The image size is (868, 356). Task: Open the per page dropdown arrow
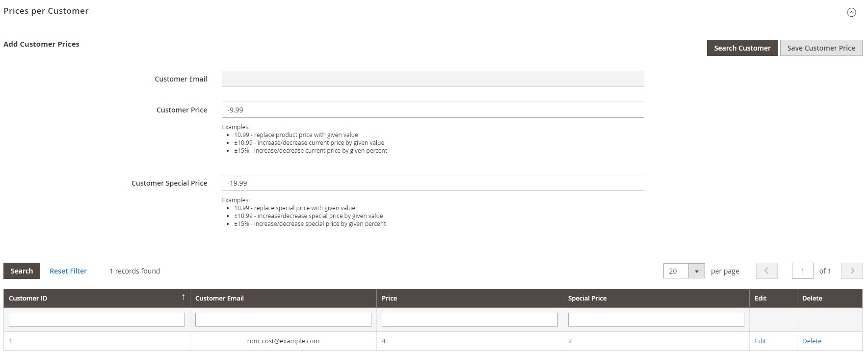click(697, 271)
